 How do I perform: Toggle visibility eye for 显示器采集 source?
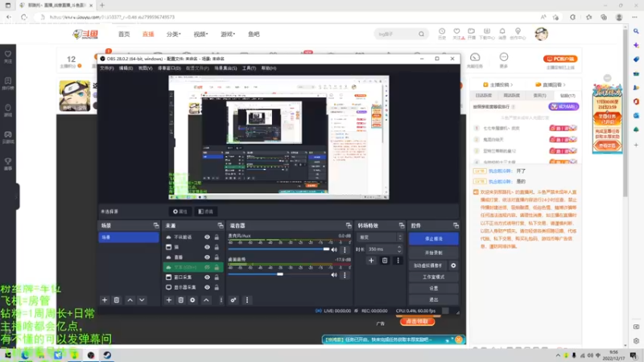click(x=207, y=287)
